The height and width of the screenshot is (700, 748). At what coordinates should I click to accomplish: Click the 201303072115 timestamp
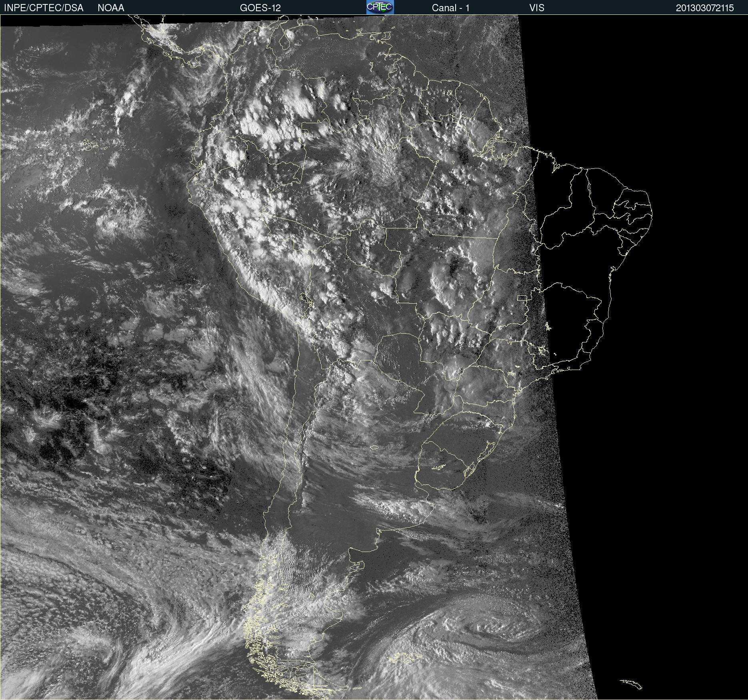click(x=705, y=8)
